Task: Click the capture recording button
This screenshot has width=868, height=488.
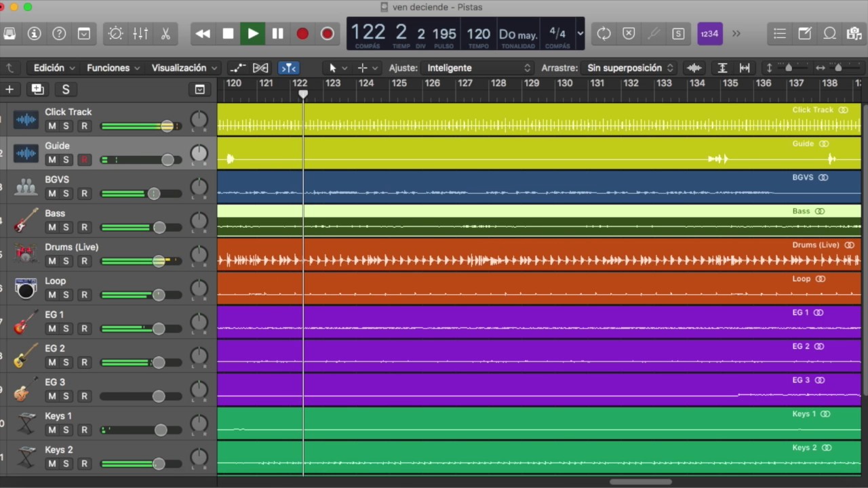Action: 328,33
